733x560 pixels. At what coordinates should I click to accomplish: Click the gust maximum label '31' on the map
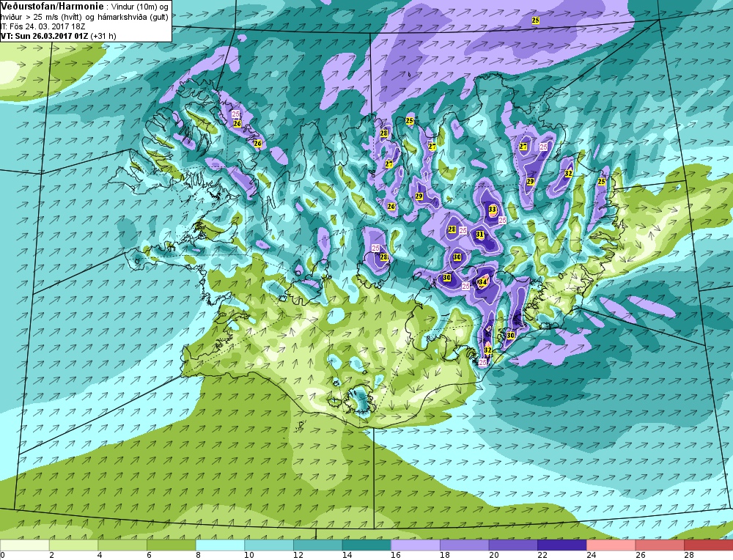click(x=480, y=235)
